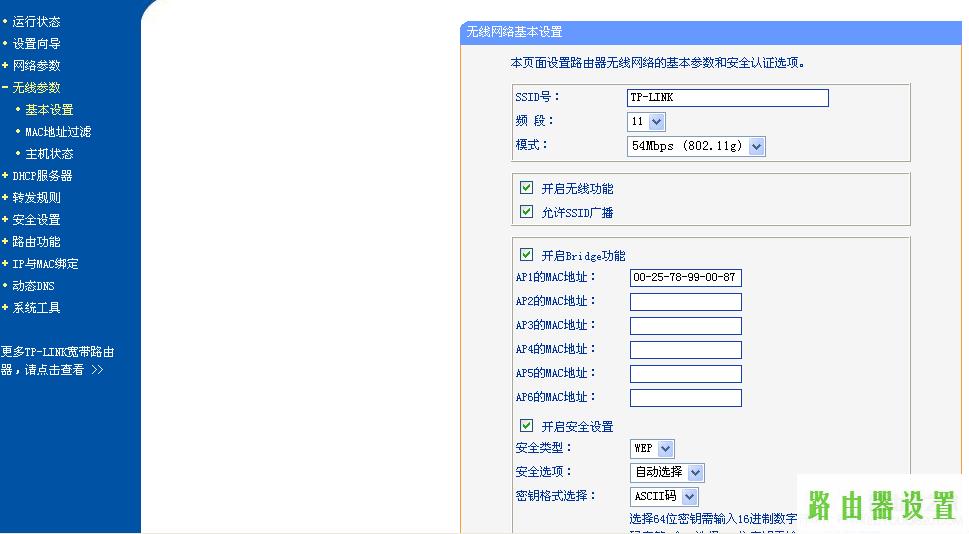Click AP6的MAC地址 input field
Image resolution: width=969 pixels, height=534 pixels.
(685, 398)
